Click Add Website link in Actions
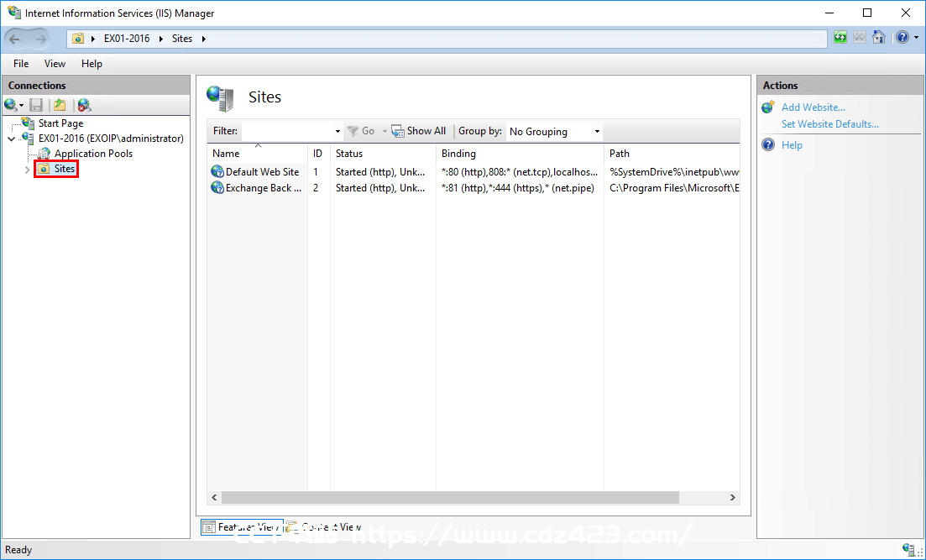Screen dimensions: 926x560 pyautogui.click(x=814, y=107)
